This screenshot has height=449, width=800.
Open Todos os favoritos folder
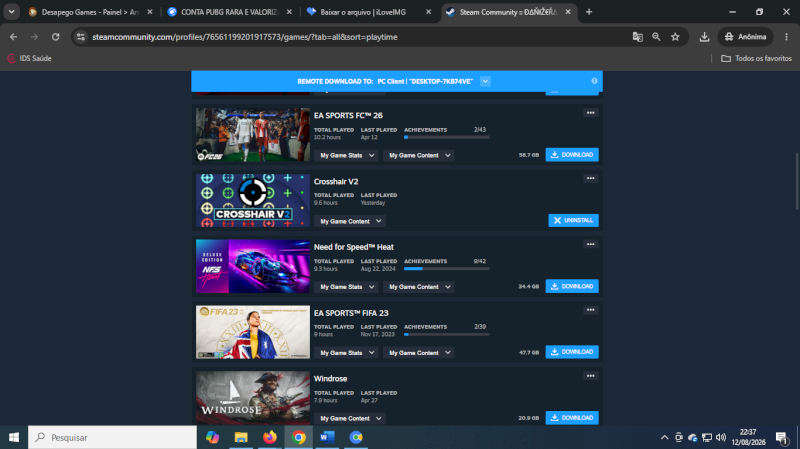pyautogui.click(x=756, y=58)
